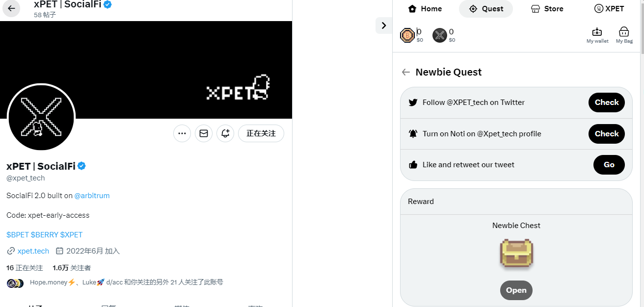This screenshot has width=644, height=307.
Task: Click the message envelope icon on the profile
Action: click(204, 133)
